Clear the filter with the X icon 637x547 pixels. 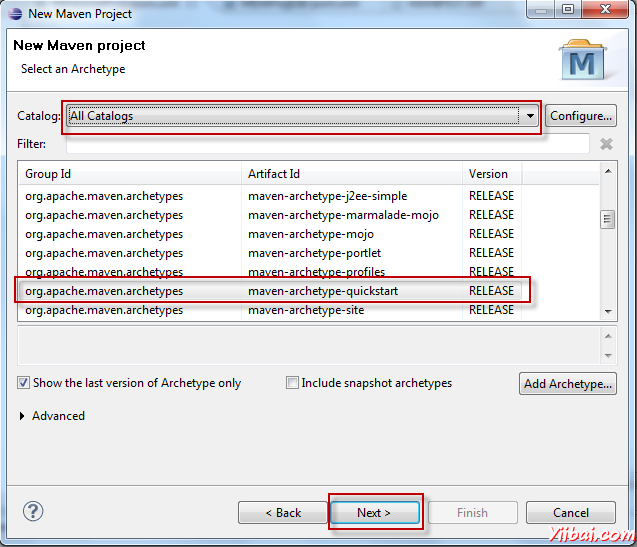click(x=606, y=144)
